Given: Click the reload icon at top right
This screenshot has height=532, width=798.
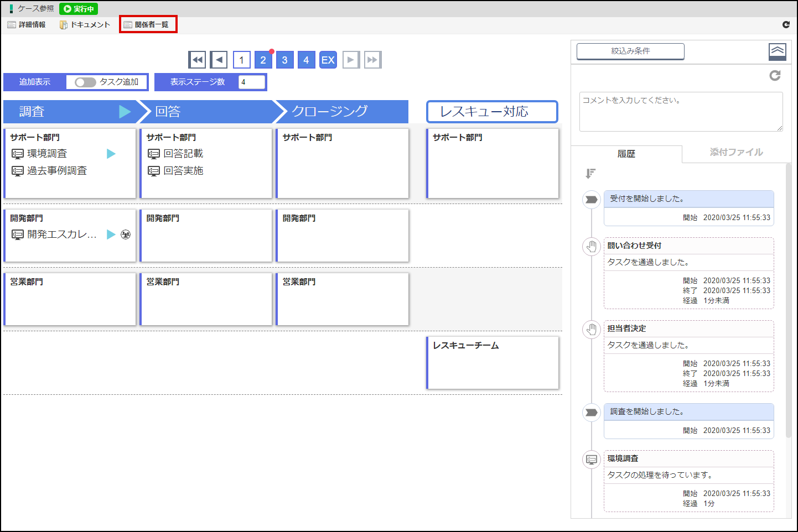Looking at the screenshot, I should [786, 24].
